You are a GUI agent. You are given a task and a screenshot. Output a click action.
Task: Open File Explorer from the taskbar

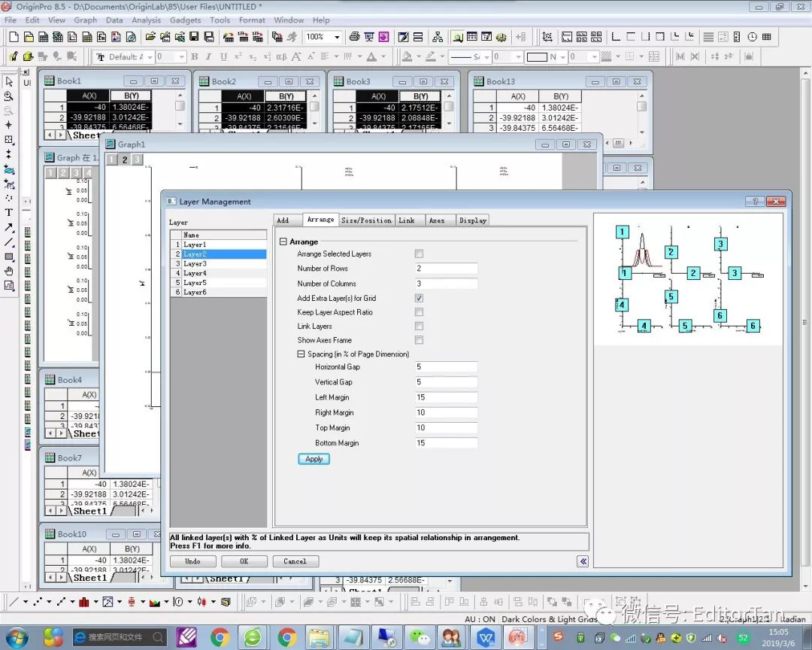point(319,637)
